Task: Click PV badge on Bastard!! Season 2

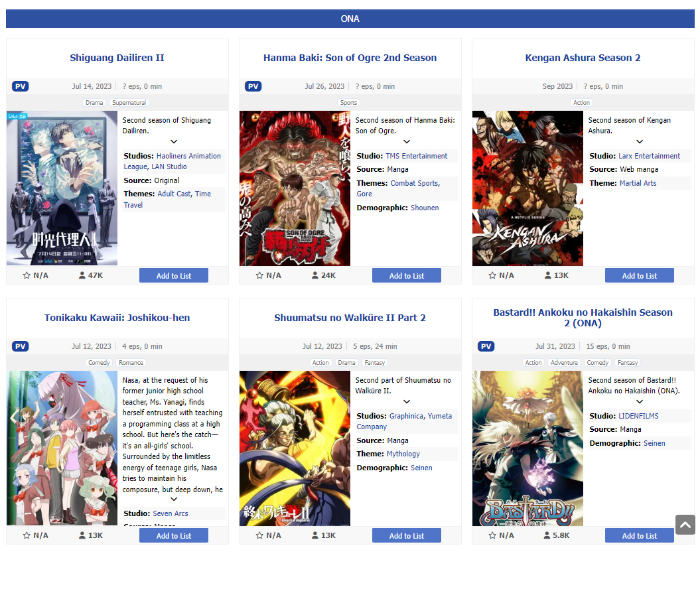Action: click(x=486, y=346)
